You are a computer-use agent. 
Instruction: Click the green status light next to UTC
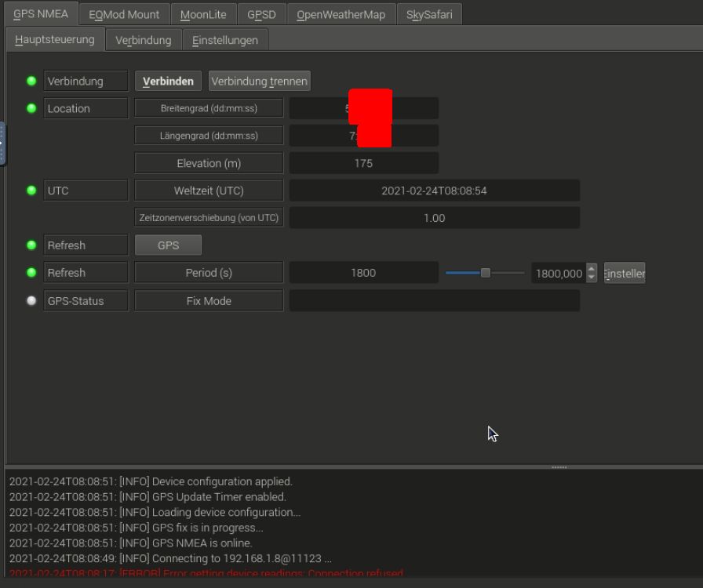pyautogui.click(x=31, y=190)
